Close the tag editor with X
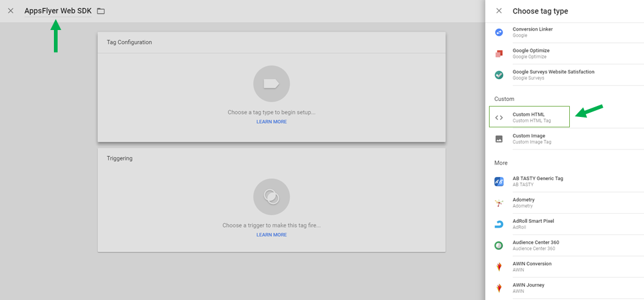644x300 pixels. click(x=10, y=11)
